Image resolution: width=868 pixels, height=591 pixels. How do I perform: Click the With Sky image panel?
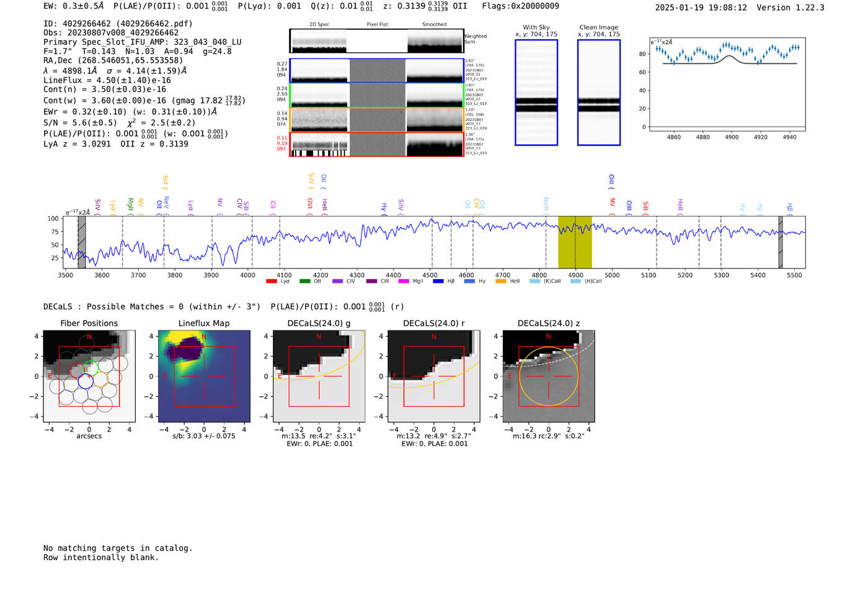[536, 92]
